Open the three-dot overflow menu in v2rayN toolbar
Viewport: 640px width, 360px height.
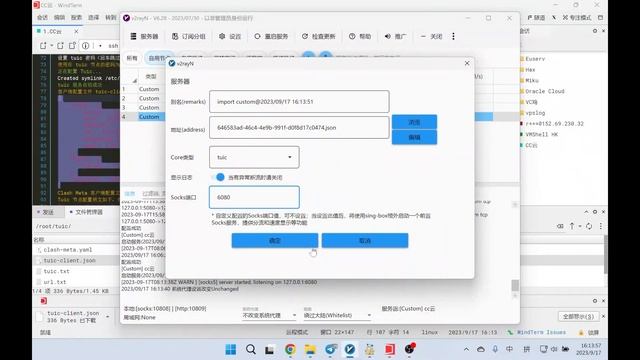pyautogui.click(x=453, y=36)
